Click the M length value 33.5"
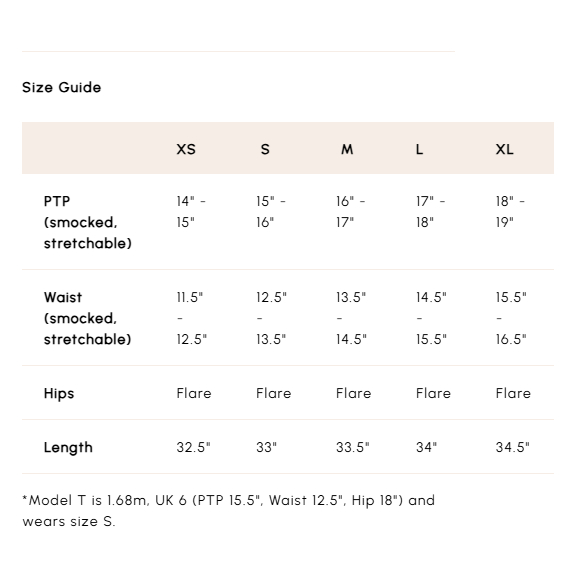The image size is (579, 579). tap(353, 447)
